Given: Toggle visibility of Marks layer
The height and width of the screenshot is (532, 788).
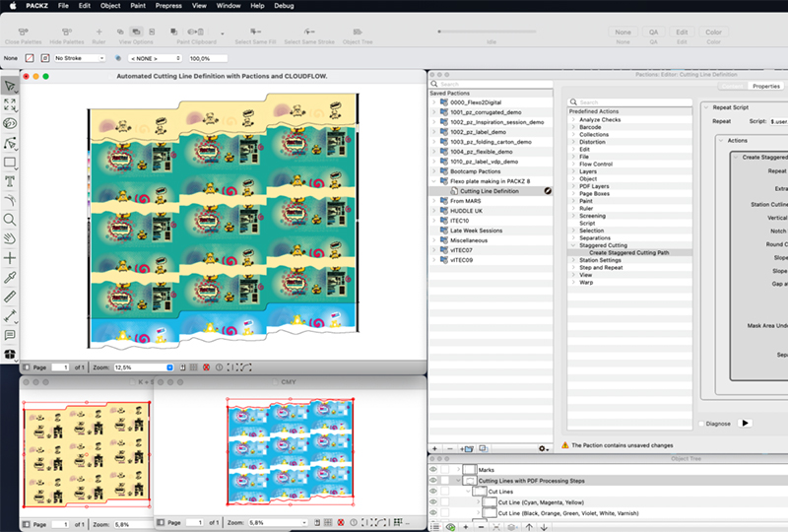Looking at the screenshot, I should coord(433,470).
